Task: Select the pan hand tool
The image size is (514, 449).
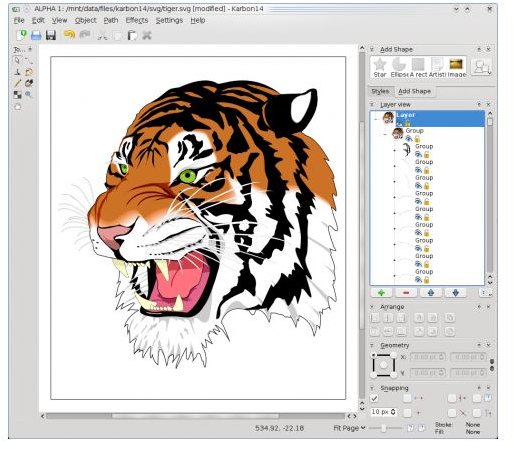Action: point(17,106)
